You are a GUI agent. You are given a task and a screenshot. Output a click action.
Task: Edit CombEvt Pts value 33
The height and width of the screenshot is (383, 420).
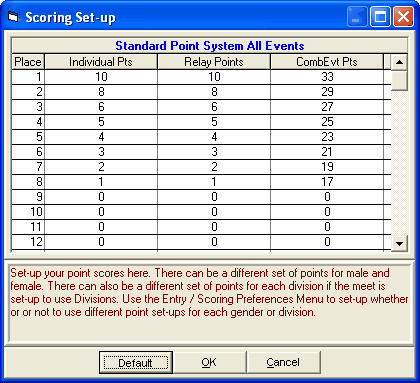click(327, 77)
